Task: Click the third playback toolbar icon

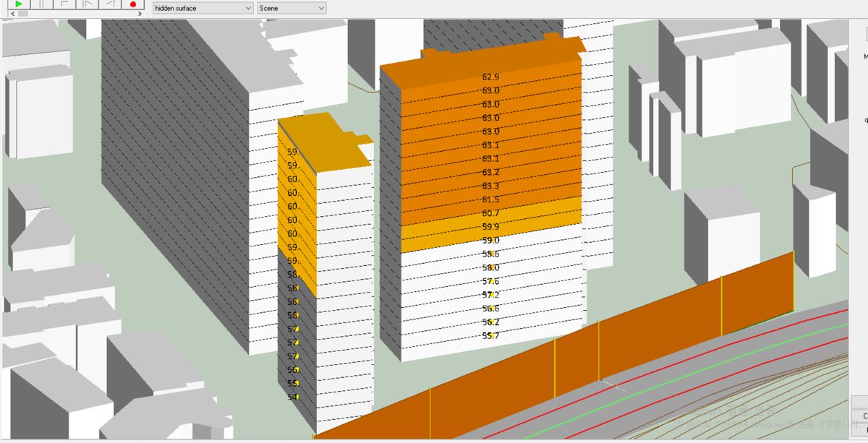Action: 64,4
